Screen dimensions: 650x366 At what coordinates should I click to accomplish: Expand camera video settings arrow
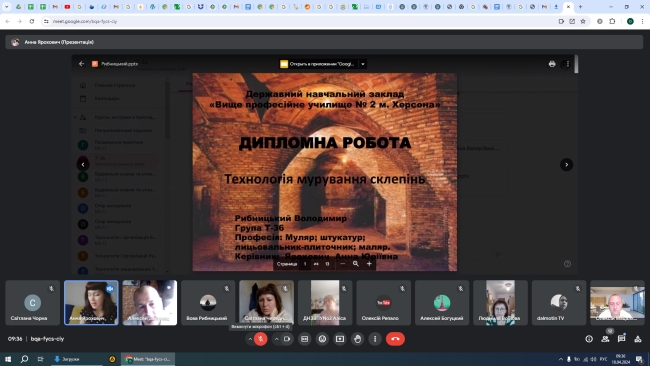click(276, 339)
